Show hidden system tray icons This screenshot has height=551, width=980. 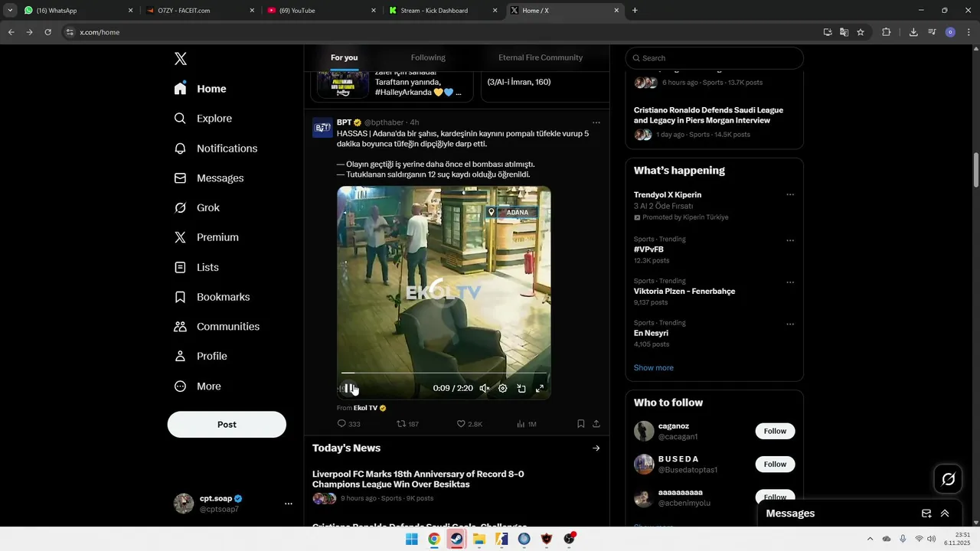pos(871,539)
